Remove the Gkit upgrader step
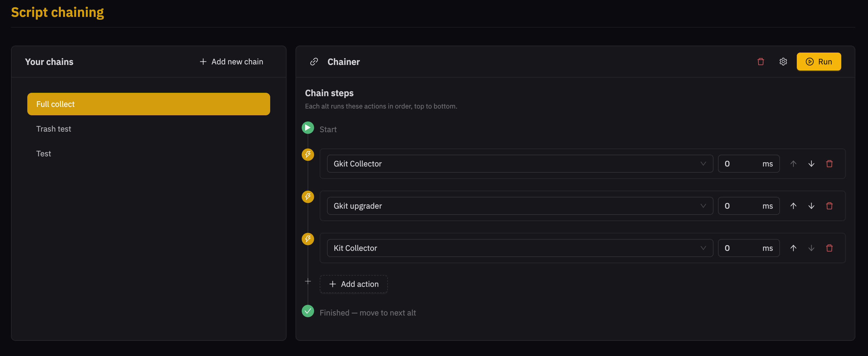The image size is (868, 356). tap(829, 206)
